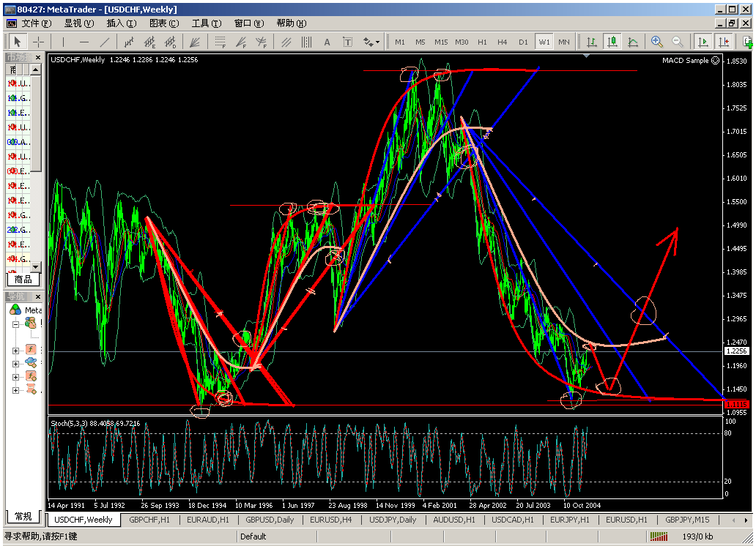Viewport: 756px width, 546px height.
Task: Click the market watch scrollbar down arrow
Action: 35,267
